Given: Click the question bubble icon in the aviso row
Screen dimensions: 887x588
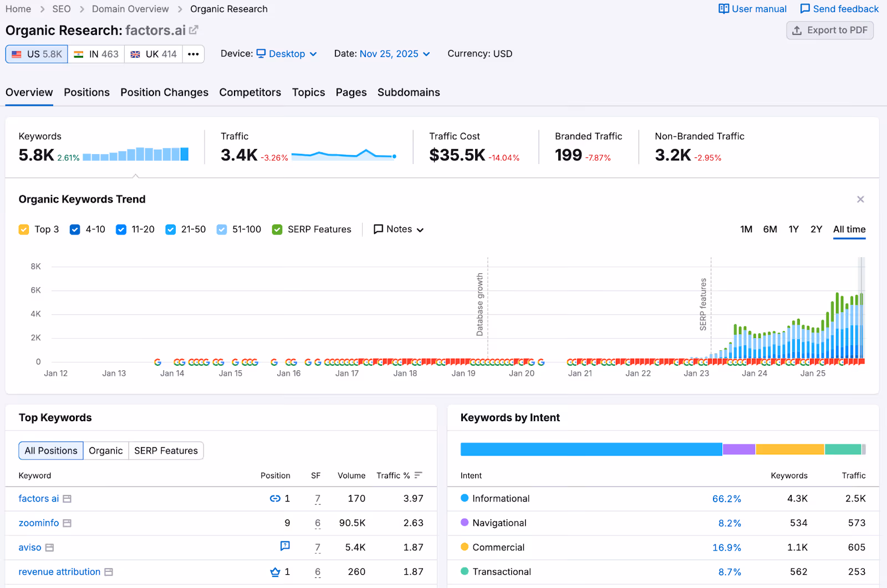Looking at the screenshot, I should (284, 547).
